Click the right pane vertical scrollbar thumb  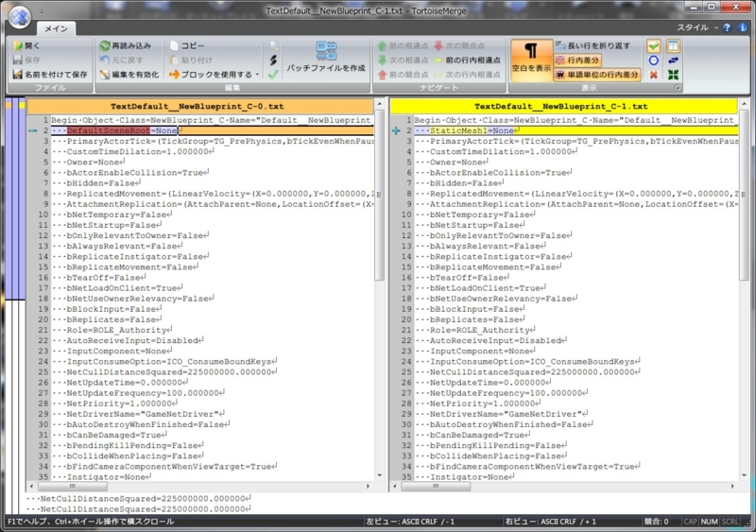pyautogui.click(x=743, y=196)
